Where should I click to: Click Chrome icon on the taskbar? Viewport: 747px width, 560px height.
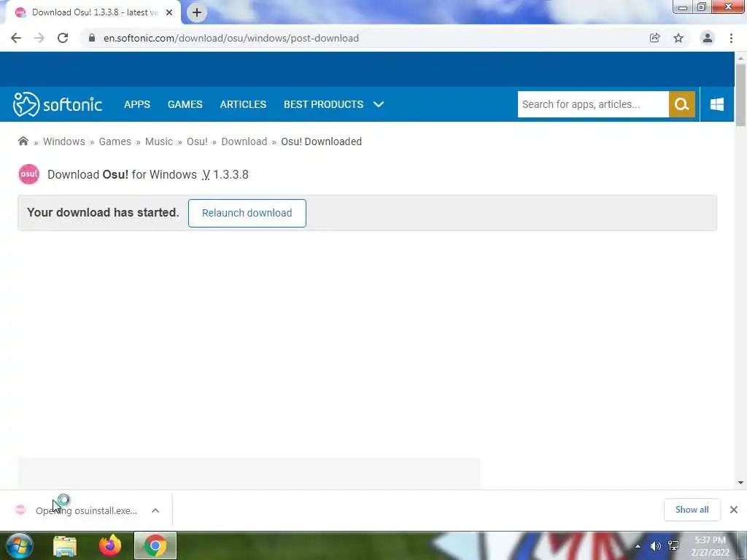point(155,545)
